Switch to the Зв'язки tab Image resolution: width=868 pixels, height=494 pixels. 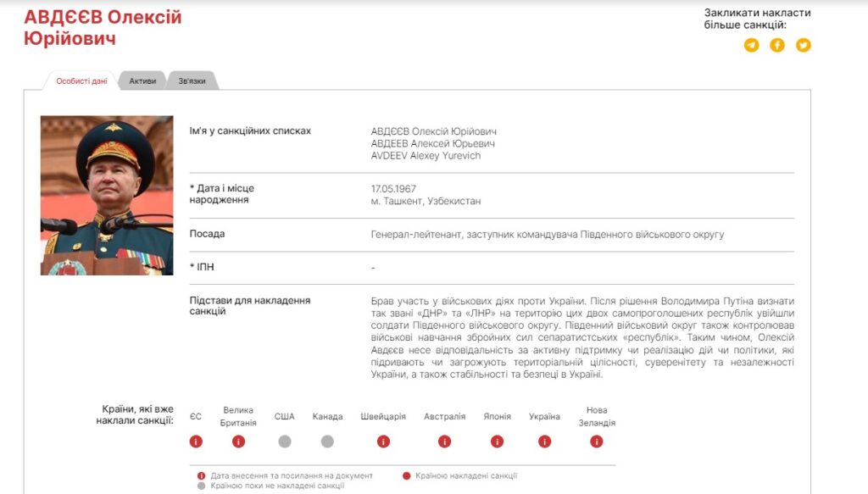(x=192, y=80)
